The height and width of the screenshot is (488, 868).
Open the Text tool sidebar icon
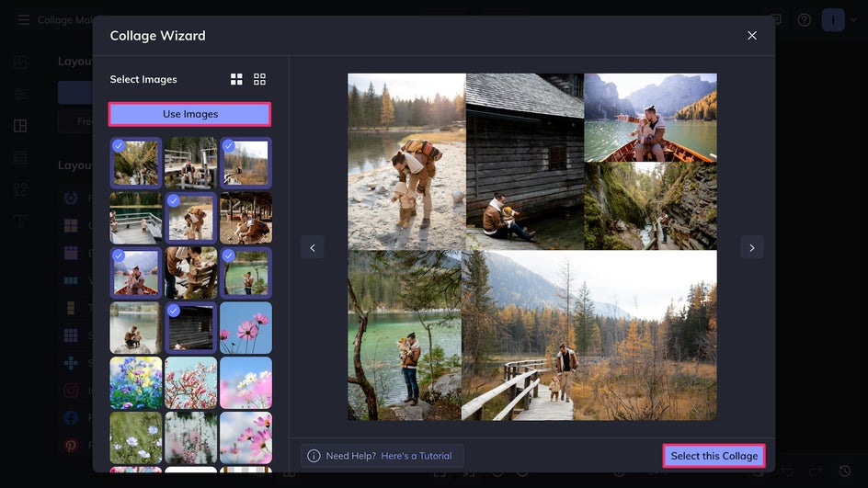20,221
